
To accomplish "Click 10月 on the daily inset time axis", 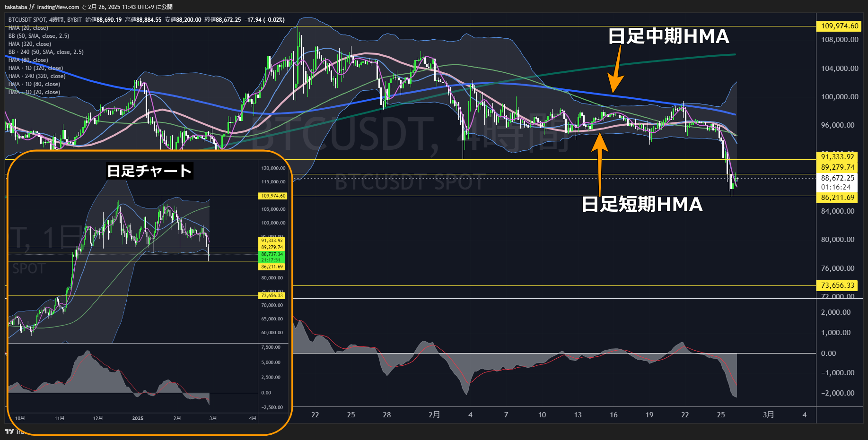I will pyautogui.click(x=20, y=418).
